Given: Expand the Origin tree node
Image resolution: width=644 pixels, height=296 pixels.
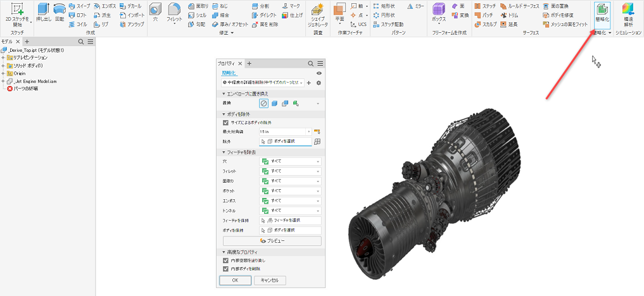Looking at the screenshot, I should [3, 73].
